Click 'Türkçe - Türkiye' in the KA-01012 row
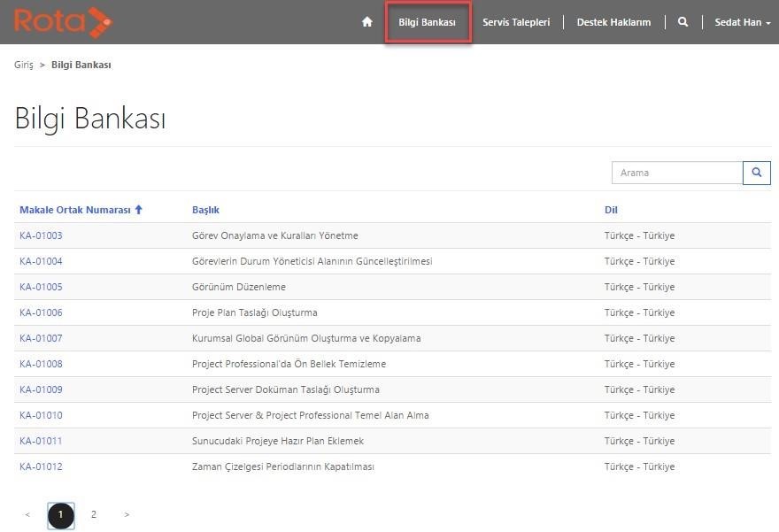The height and width of the screenshot is (532, 779). click(639, 466)
